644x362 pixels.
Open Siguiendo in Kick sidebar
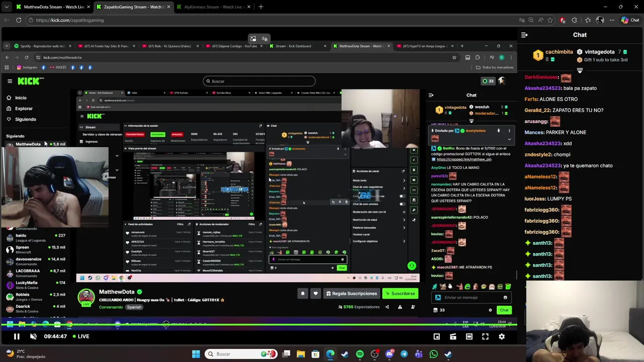25,119
